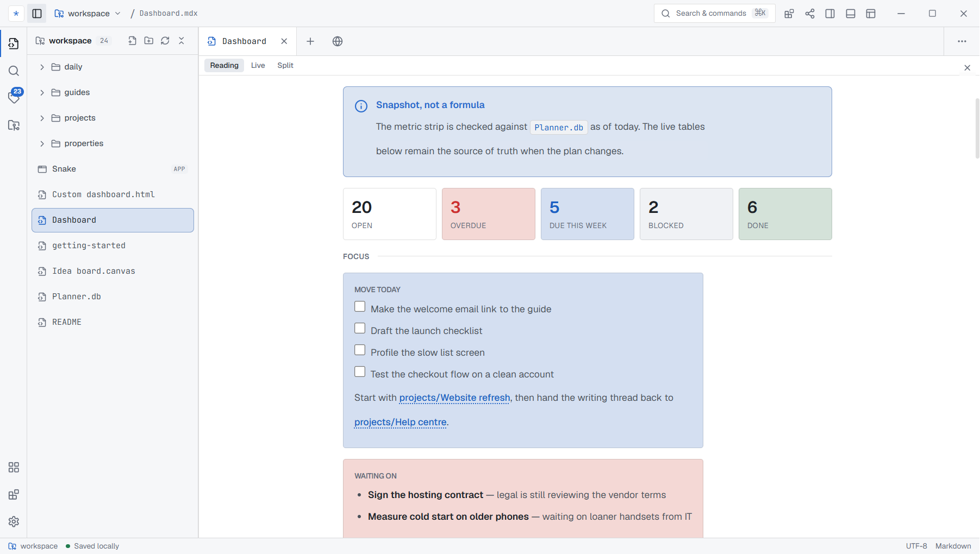Open projects/Website refresh link
The height and width of the screenshot is (554, 980).
(x=454, y=398)
